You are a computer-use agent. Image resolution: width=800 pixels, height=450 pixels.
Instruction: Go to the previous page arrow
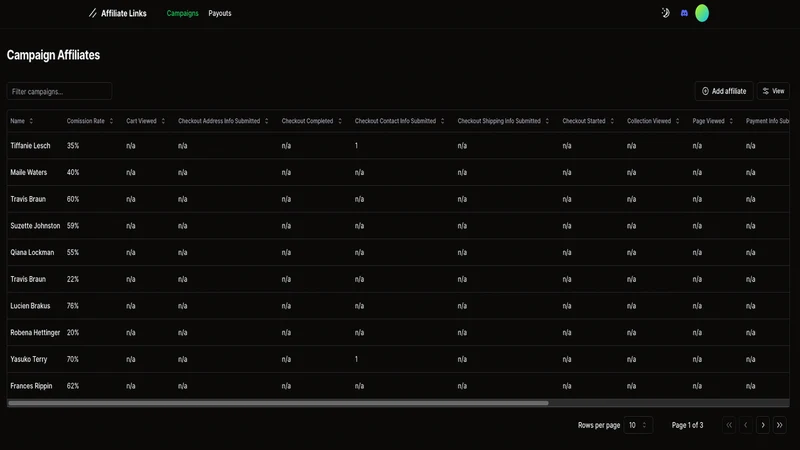[x=746, y=425]
